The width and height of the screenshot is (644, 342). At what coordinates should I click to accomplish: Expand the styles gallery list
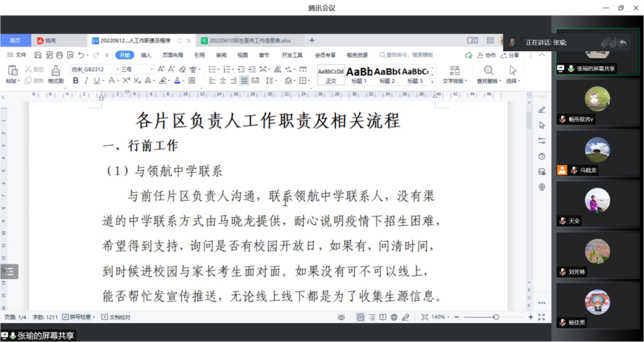pyautogui.click(x=432, y=81)
